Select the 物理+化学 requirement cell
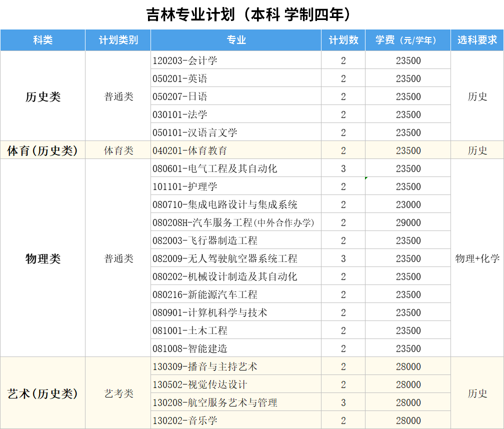The image size is (504, 429). [x=477, y=258]
